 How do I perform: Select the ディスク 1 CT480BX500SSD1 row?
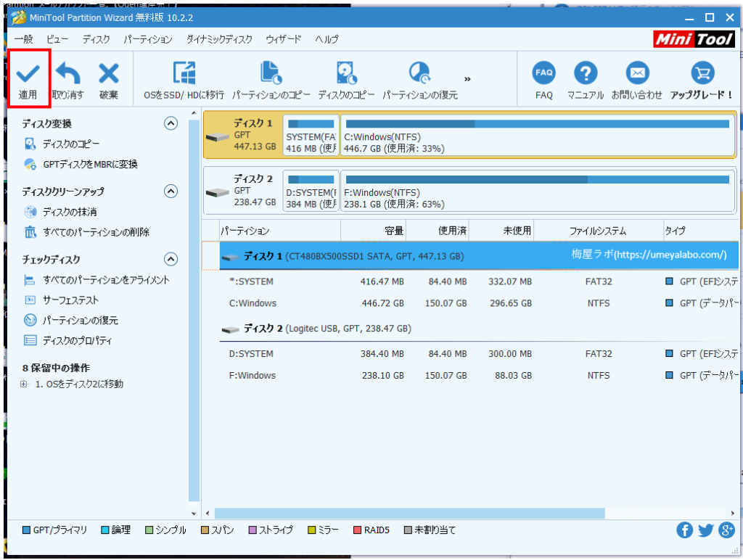[x=479, y=256]
